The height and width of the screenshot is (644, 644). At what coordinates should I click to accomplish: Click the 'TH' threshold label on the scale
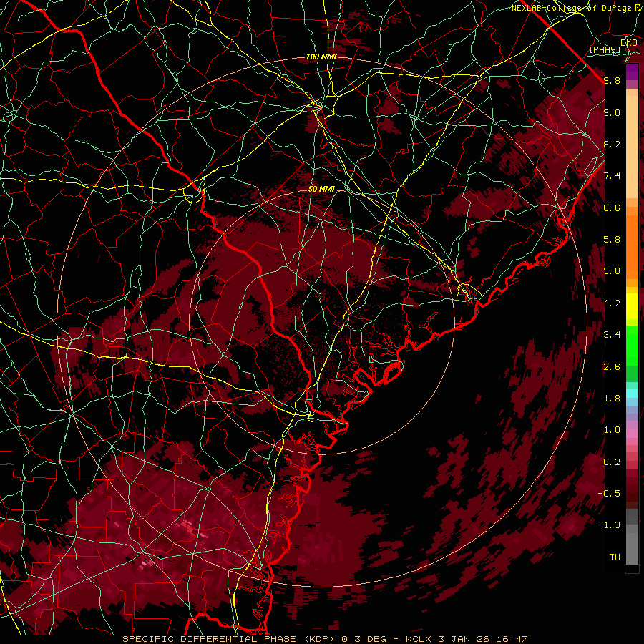click(x=615, y=557)
